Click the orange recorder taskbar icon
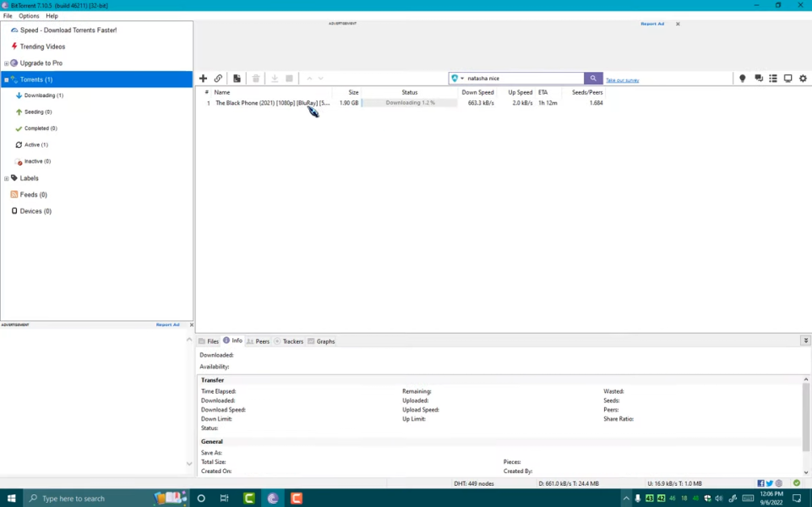The image size is (812, 507). tap(297, 499)
